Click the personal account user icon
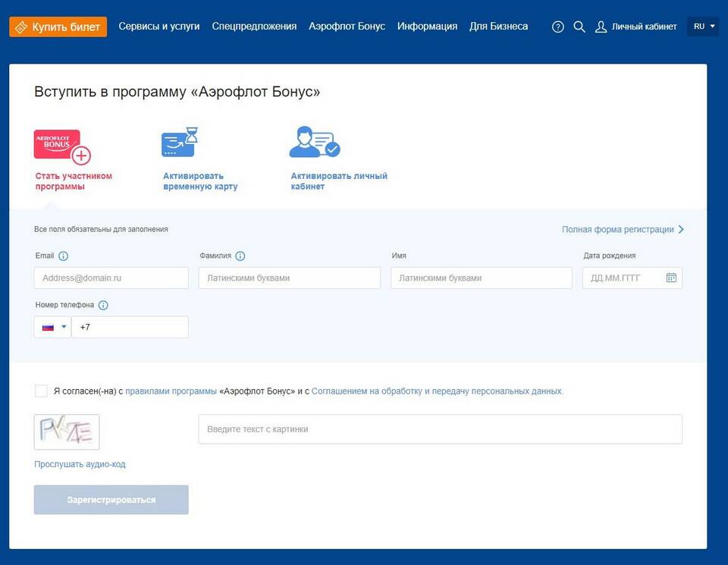This screenshot has width=728, height=565. click(314, 142)
